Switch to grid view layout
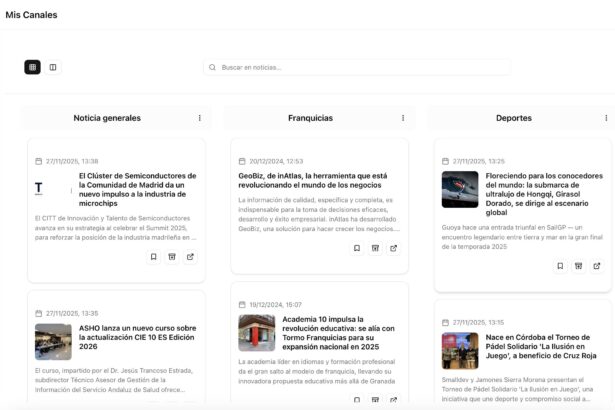 33,67
